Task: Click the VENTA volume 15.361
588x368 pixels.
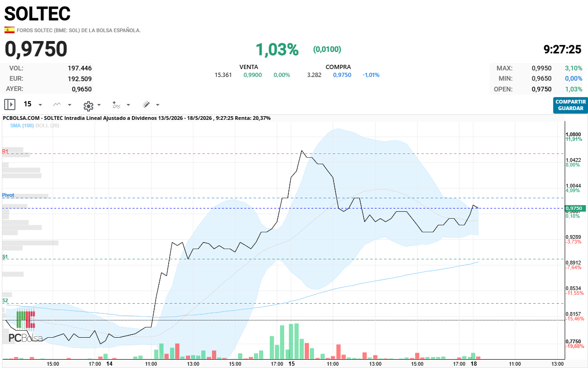Action: pos(223,75)
